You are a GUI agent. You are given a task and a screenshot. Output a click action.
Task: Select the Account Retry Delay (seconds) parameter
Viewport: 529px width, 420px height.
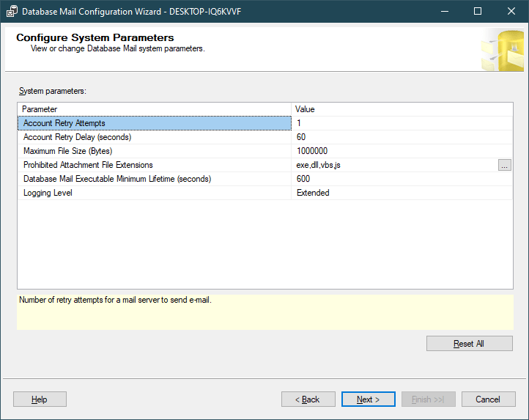(x=155, y=137)
